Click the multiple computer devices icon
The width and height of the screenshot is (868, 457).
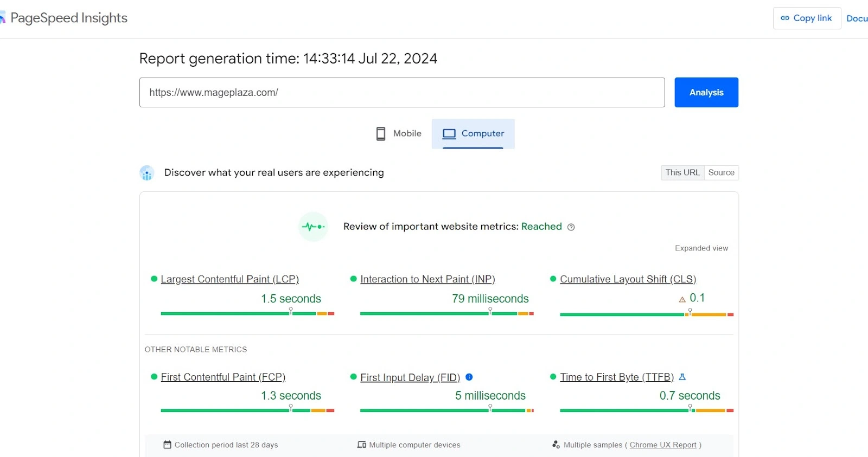click(361, 445)
